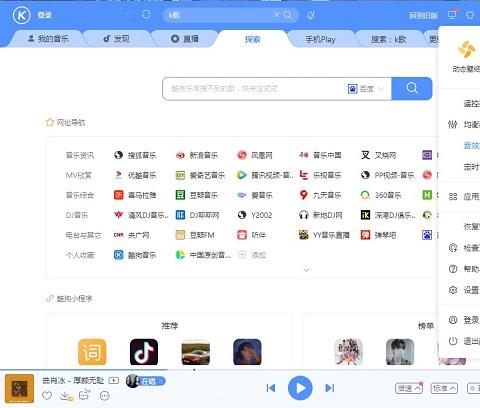Click the blue search button with magnifier
Viewport: 480px width, 408px height.
tap(412, 89)
